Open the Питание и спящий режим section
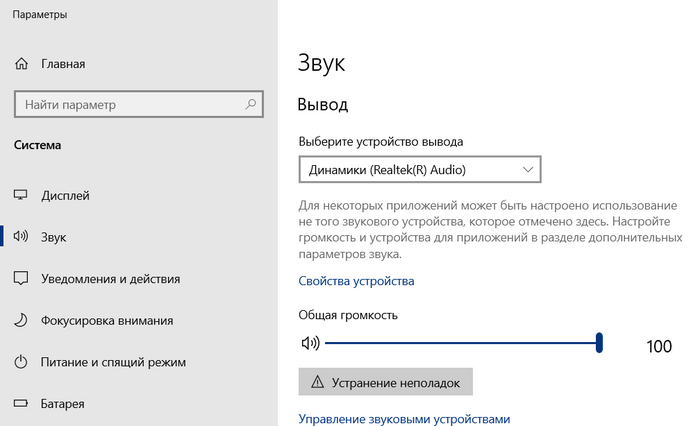700x426 pixels. 113,362
